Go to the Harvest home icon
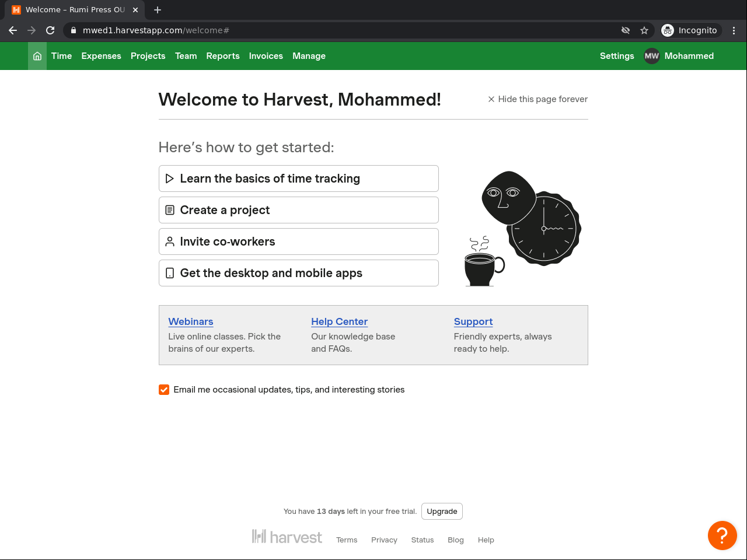The width and height of the screenshot is (747, 560). pyautogui.click(x=37, y=56)
